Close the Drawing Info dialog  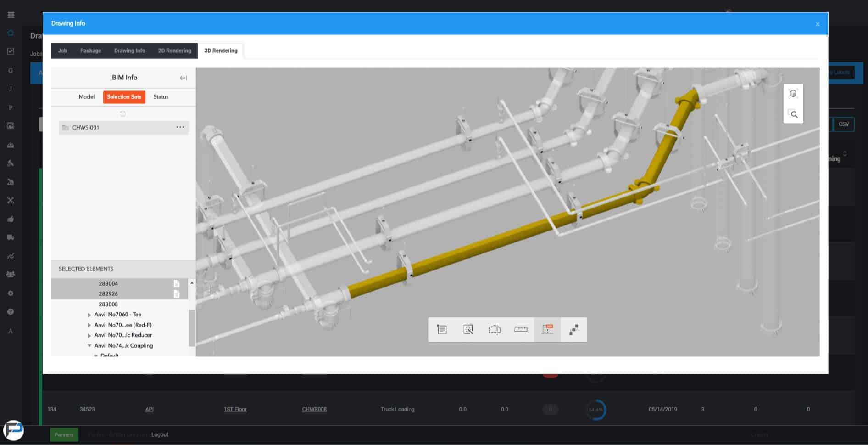coord(818,24)
